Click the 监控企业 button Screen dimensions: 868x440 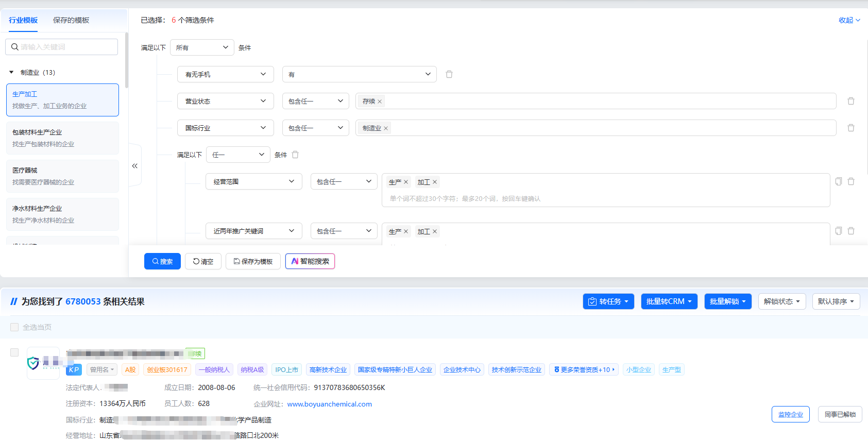[x=791, y=414]
